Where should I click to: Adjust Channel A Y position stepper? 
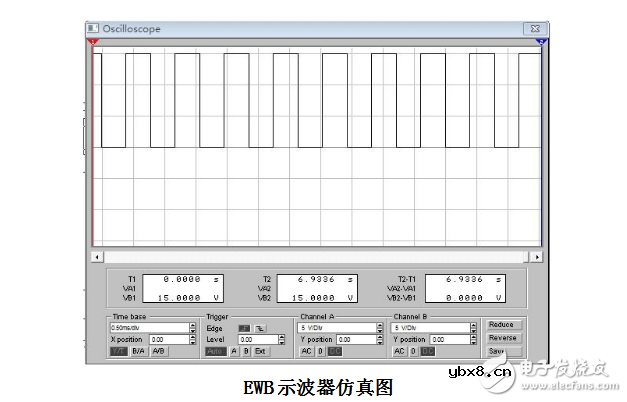point(380,340)
